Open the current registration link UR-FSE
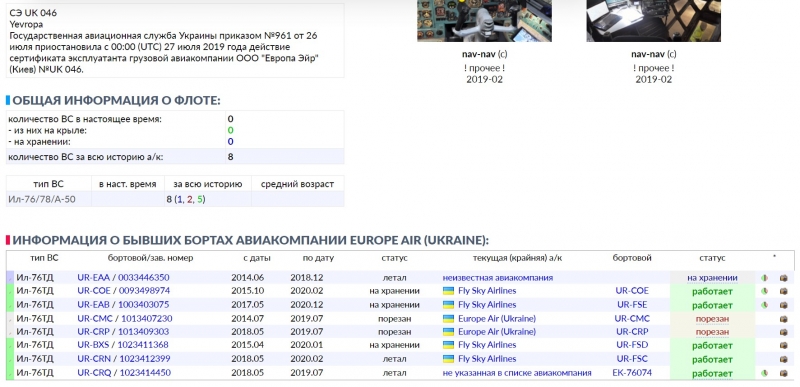Image resolution: width=800 pixels, height=387 pixels. 632,305
